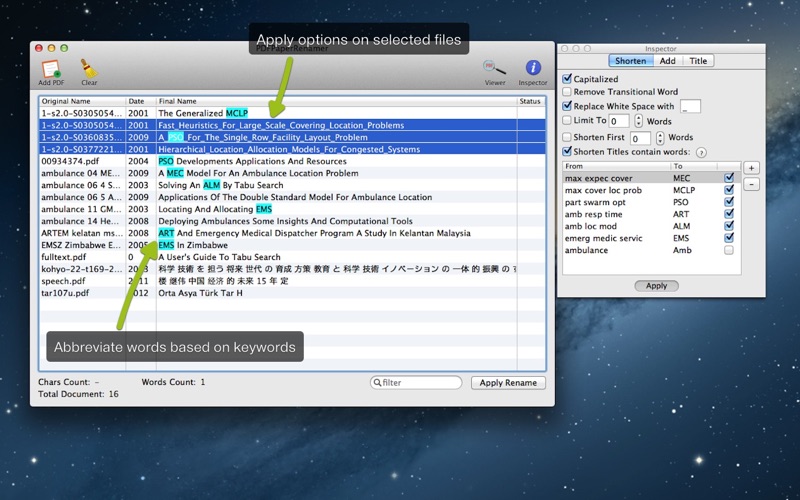Select file 00934374.pdf
The height and width of the screenshot is (500, 800).
click(x=292, y=161)
